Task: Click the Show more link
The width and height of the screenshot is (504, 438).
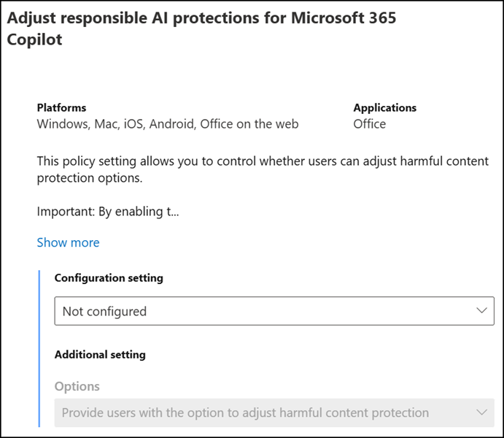Action: [68, 242]
